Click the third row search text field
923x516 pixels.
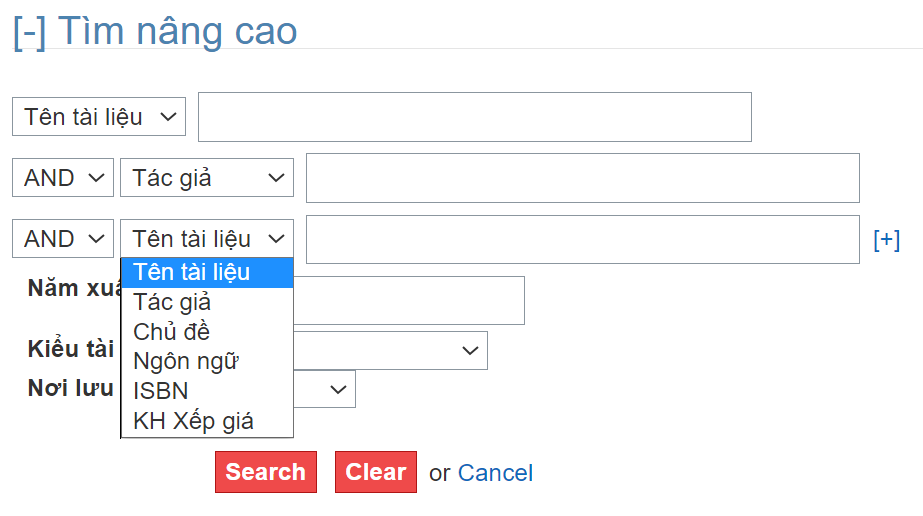pos(582,239)
